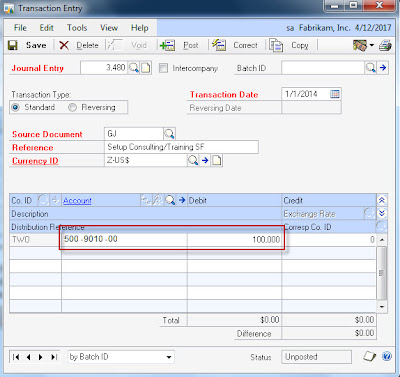Click the Account expansion arrow in grid header
400x377 pixels.
pos(182,200)
